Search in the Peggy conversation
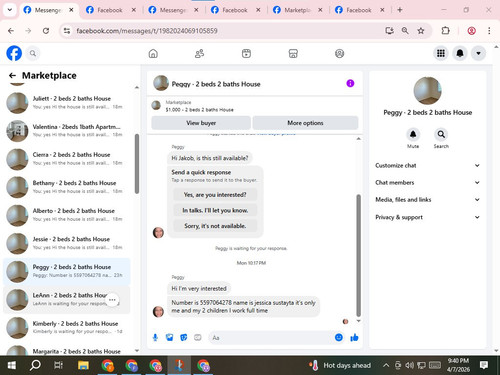Screen dimensions: 500x375 coord(441,134)
